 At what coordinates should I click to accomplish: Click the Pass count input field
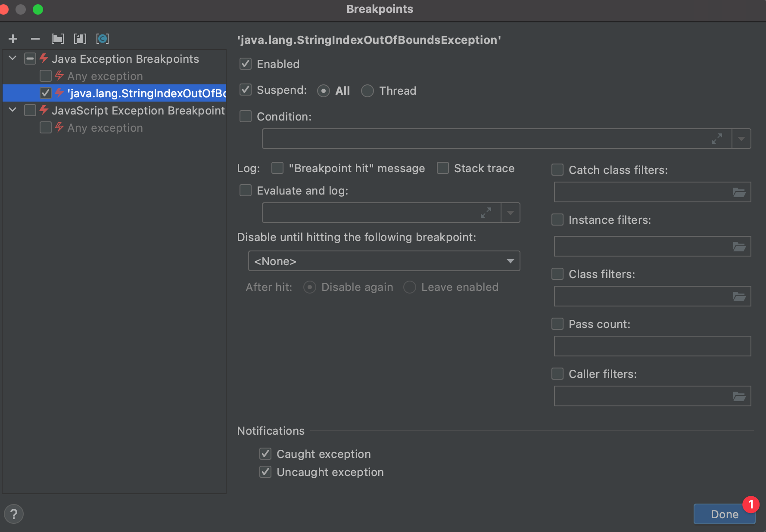coord(652,346)
